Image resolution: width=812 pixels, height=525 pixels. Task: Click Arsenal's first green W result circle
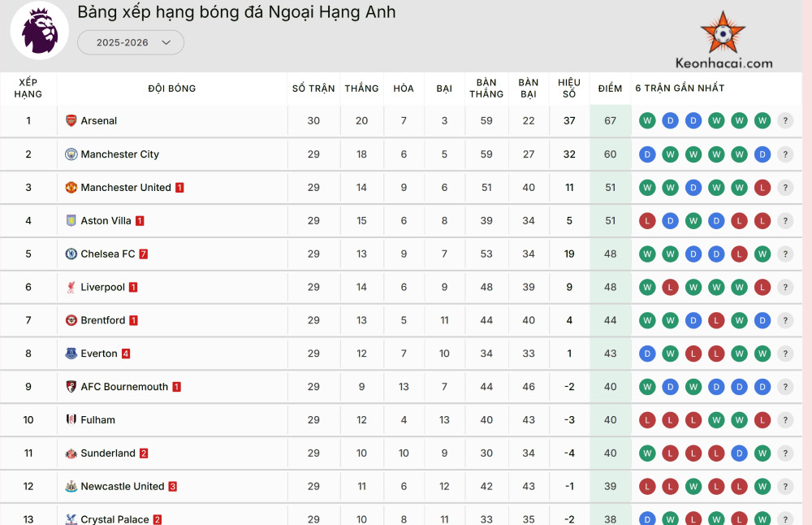click(x=647, y=121)
